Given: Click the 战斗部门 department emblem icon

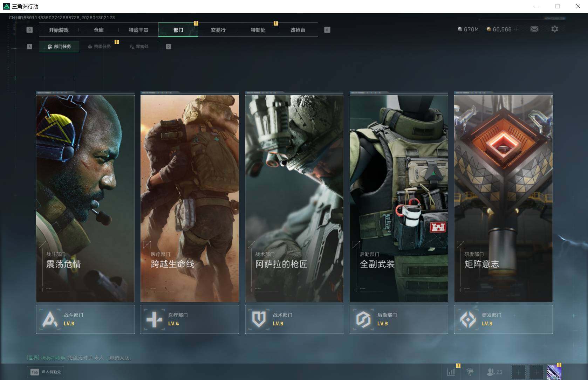Looking at the screenshot, I should click(50, 319).
